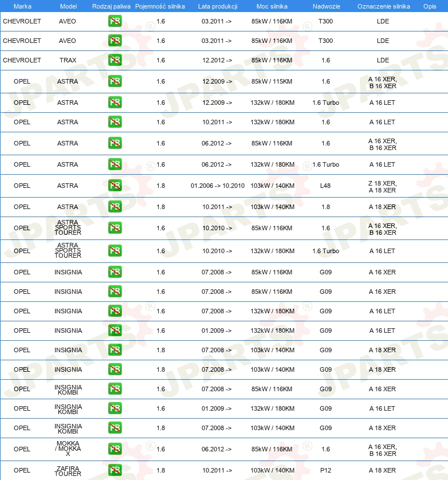Select the L48 body cell
Viewport: 448px width, 480px height.
[x=325, y=186]
